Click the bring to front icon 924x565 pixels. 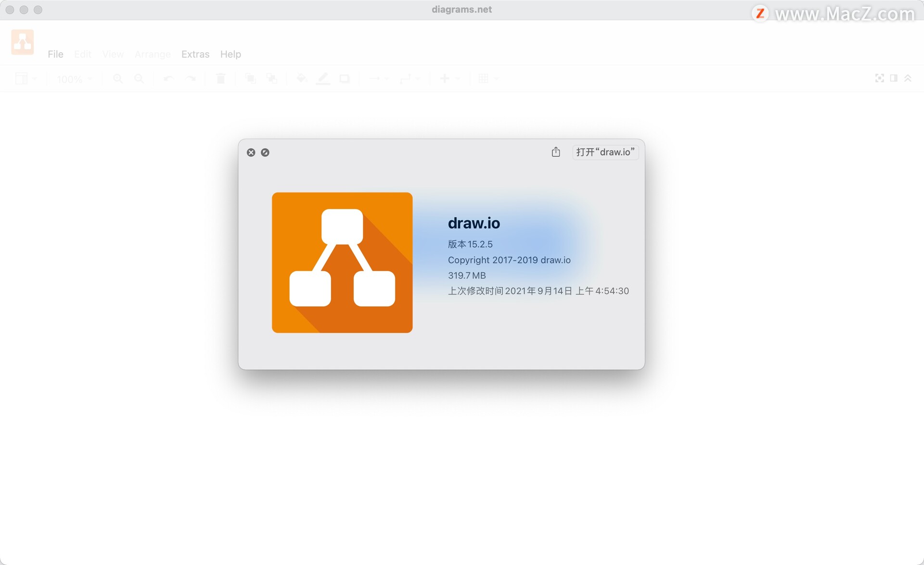click(250, 78)
